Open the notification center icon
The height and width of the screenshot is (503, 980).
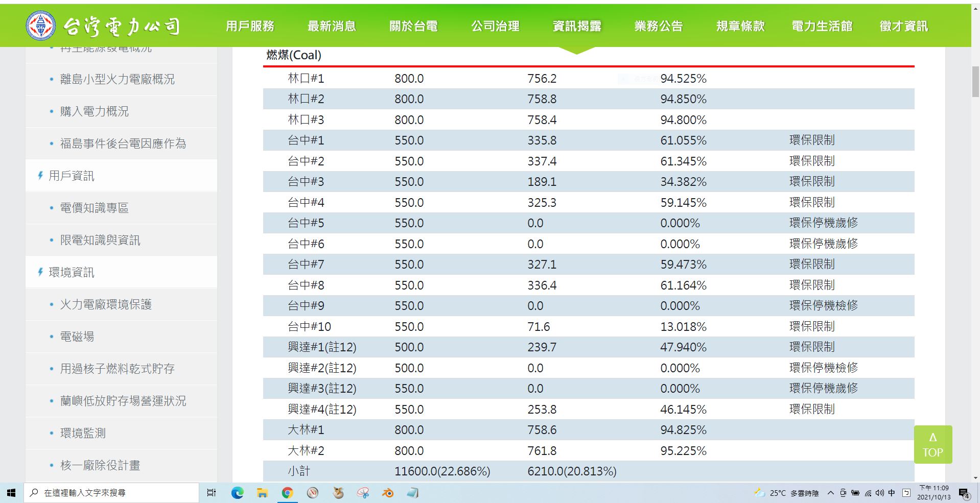(964, 493)
